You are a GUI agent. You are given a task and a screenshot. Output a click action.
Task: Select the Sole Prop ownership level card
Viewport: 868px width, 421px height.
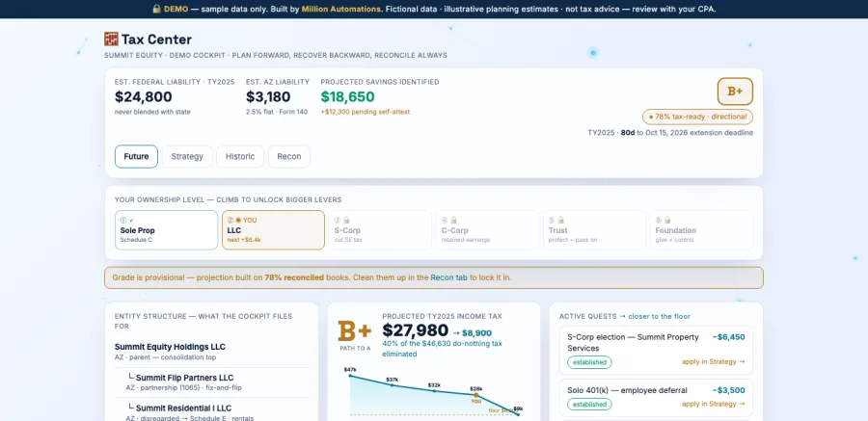click(167, 230)
